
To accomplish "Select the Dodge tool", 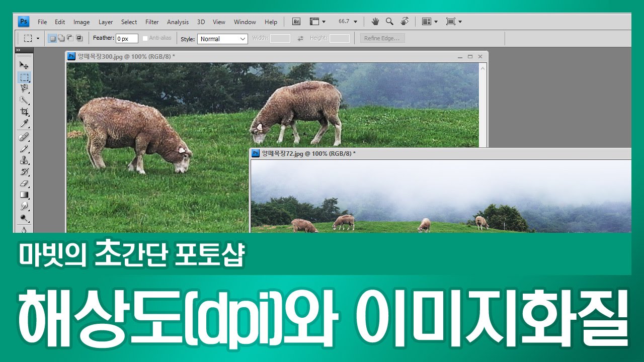I will point(24,218).
